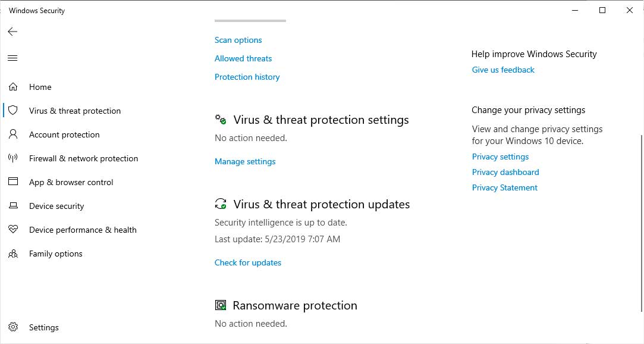The image size is (644, 344).
Task: Go back using the arrow button
Action: [12, 32]
